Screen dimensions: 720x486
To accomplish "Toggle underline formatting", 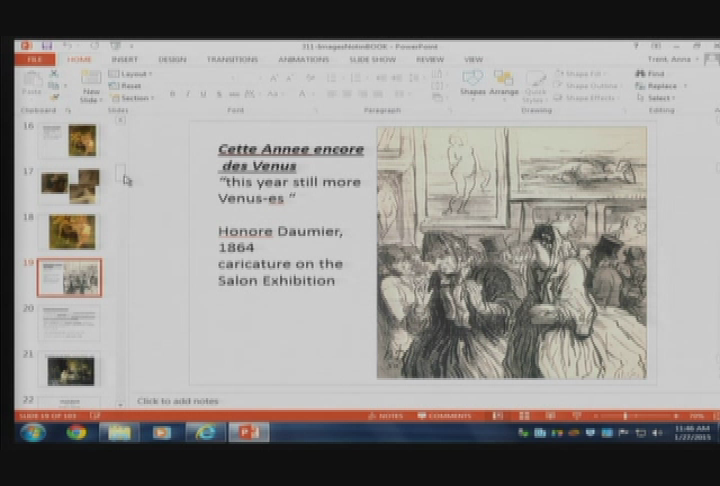I will (203, 94).
